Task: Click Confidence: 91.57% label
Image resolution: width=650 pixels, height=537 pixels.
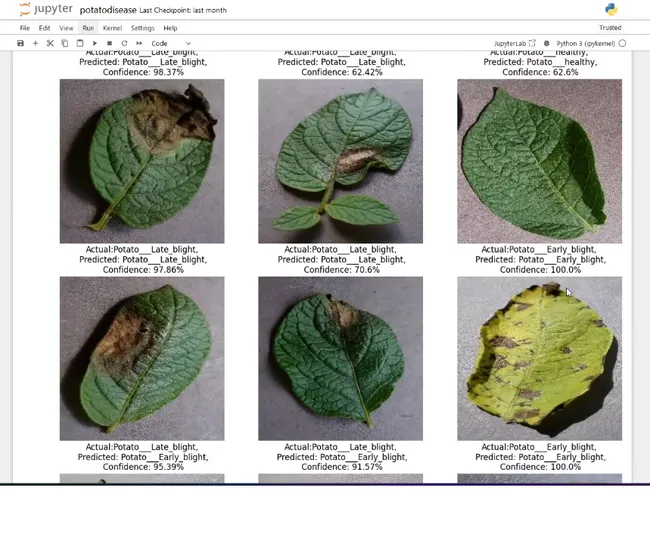Action: 342,467
